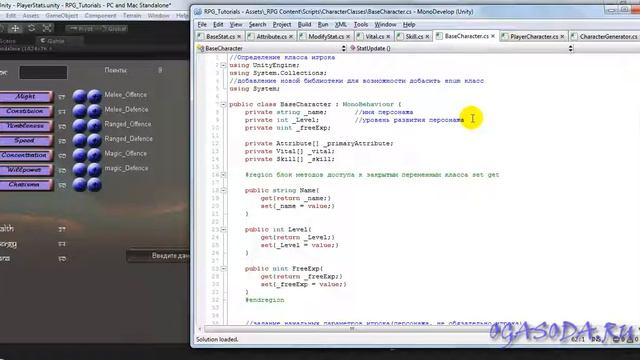Open Unity Component menu
The height and width of the screenshot is (360, 640).
100,16
